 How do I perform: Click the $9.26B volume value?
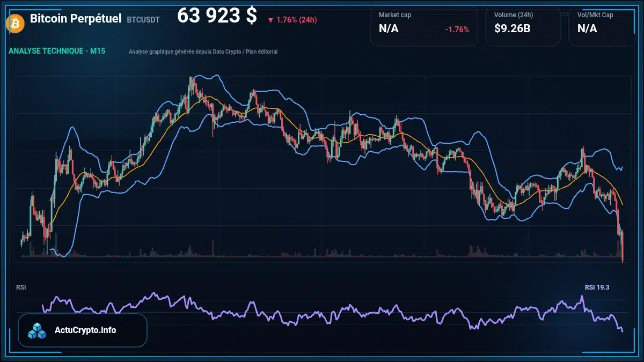point(513,29)
